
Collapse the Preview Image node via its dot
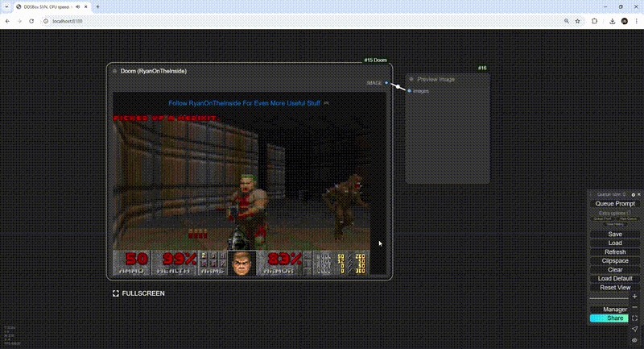411,79
